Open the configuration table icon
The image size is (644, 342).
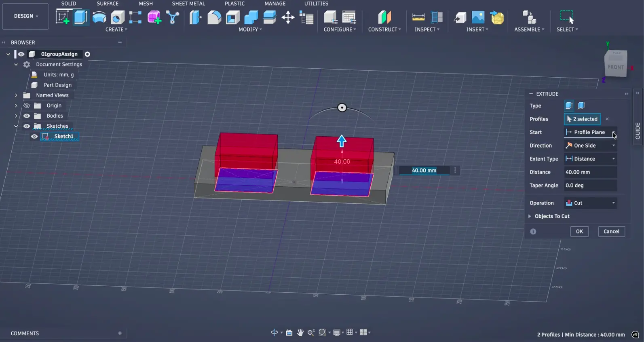(x=349, y=17)
